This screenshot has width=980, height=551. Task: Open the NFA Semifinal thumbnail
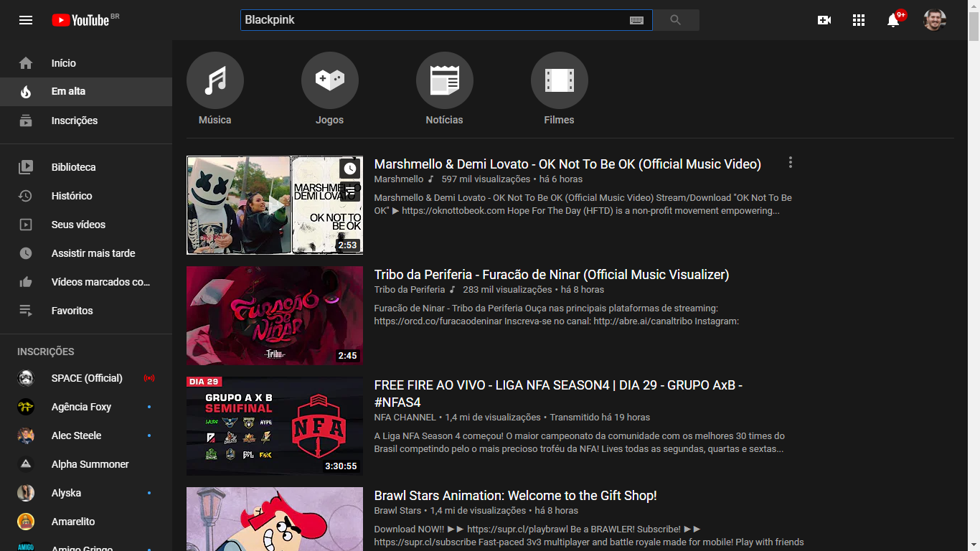[x=275, y=427]
